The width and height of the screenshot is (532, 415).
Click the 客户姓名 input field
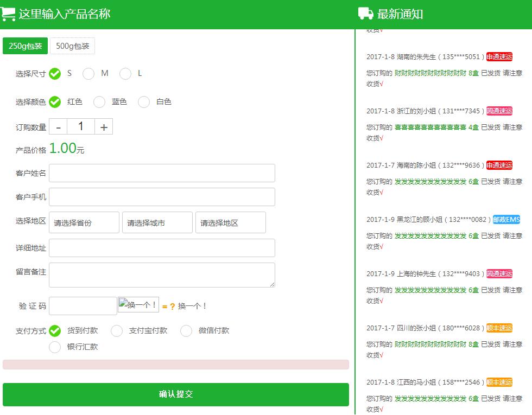(x=161, y=173)
